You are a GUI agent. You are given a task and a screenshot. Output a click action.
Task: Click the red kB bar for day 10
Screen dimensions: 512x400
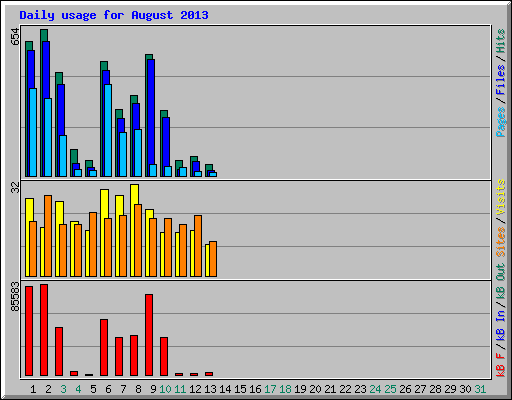point(164,357)
